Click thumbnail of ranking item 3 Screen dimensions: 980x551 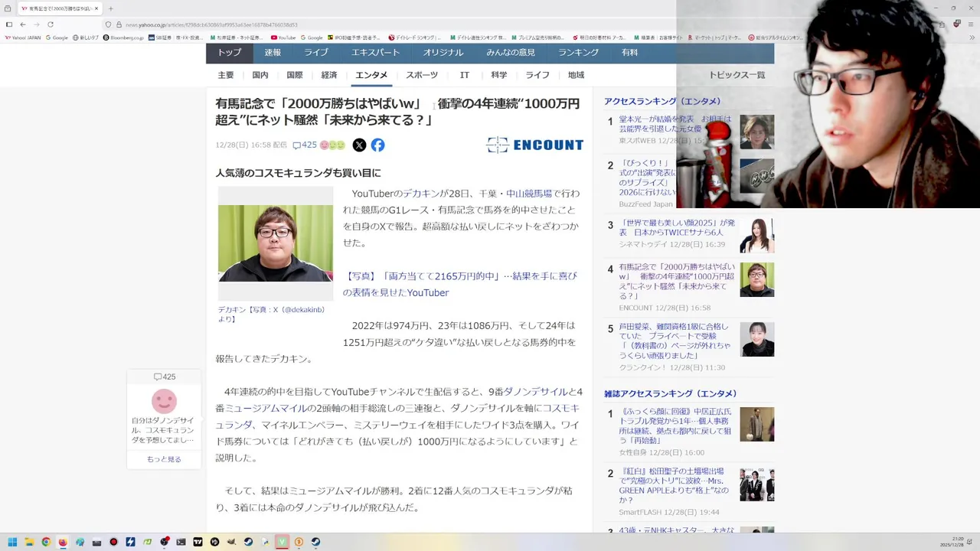click(x=756, y=236)
